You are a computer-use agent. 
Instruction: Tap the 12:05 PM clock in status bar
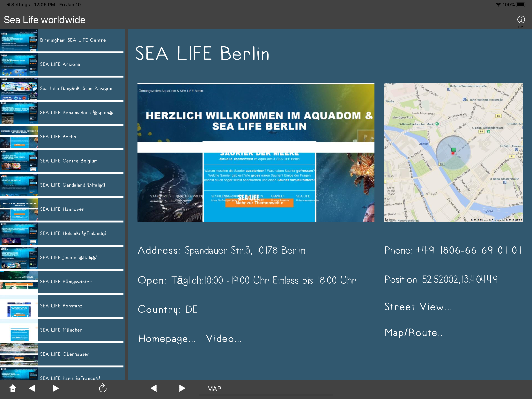tap(44, 4)
